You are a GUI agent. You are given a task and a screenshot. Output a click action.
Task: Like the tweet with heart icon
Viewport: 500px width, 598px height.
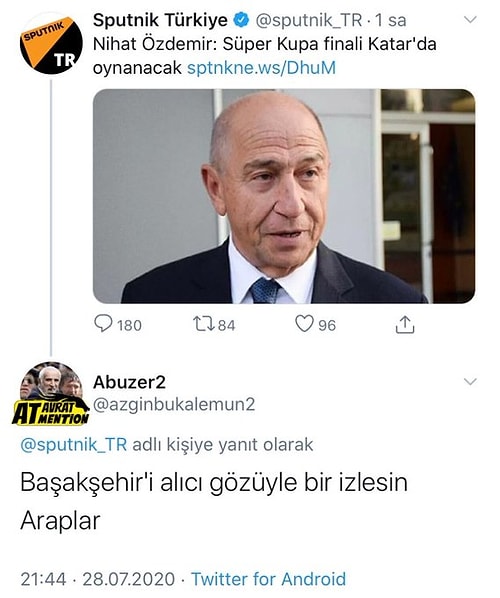[304, 324]
